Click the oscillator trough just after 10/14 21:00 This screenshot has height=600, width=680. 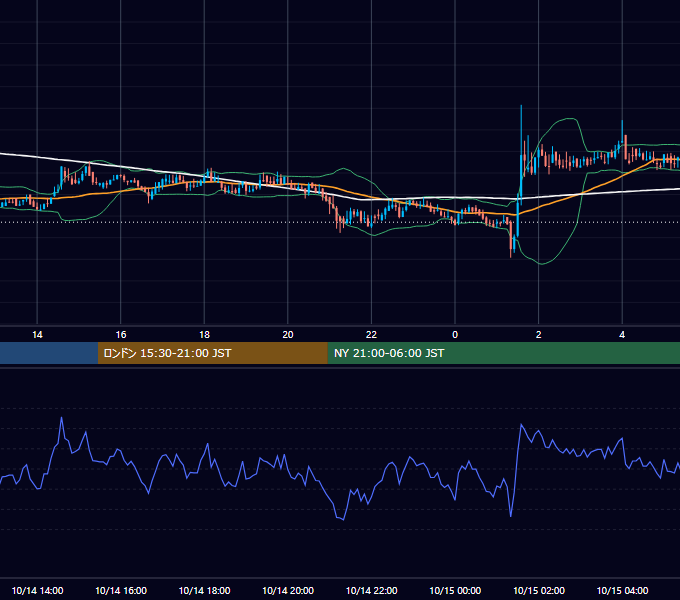pyautogui.click(x=343, y=519)
